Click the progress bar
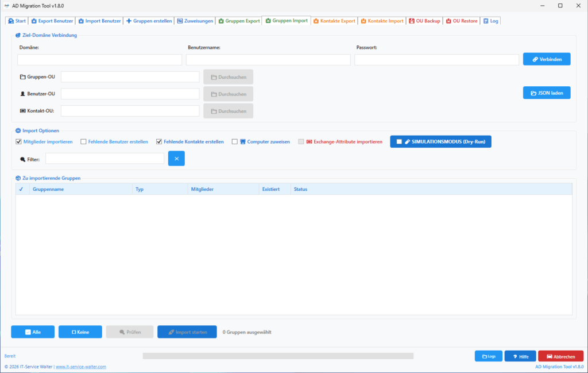Viewport: 588px width, 373px height. (278, 356)
